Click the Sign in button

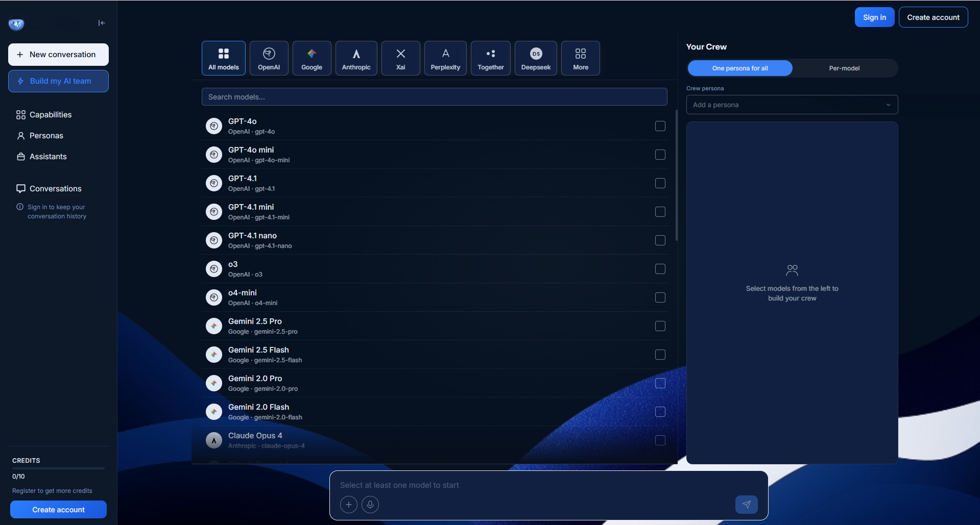tap(874, 17)
